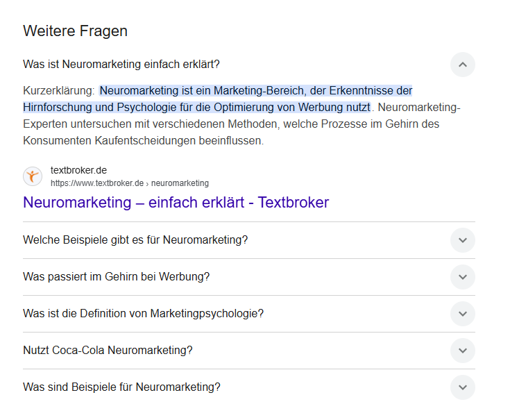
Task: Click the https://www.textbroker.de › neuromarketing URL
Action: [x=130, y=183]
